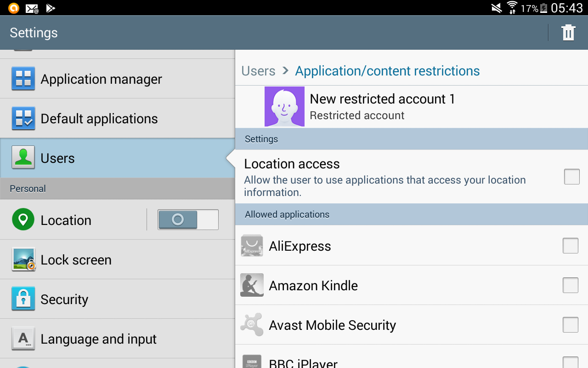
Task: Open Language and input settings
Action: click(118, 339)
